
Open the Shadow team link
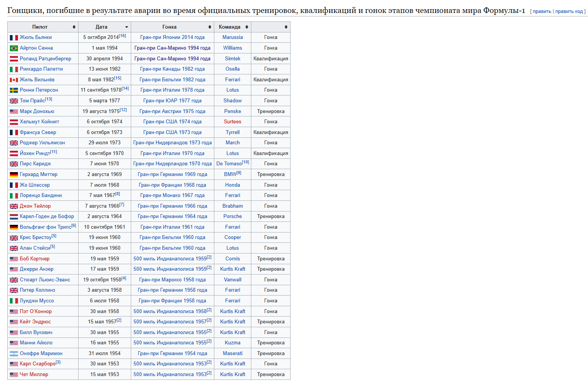point(233,101)
